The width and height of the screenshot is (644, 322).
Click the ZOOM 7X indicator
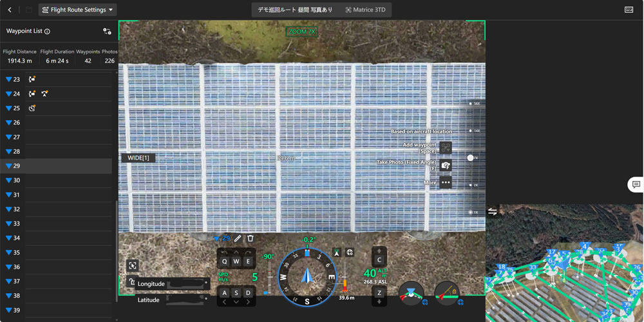click(302, 32)
